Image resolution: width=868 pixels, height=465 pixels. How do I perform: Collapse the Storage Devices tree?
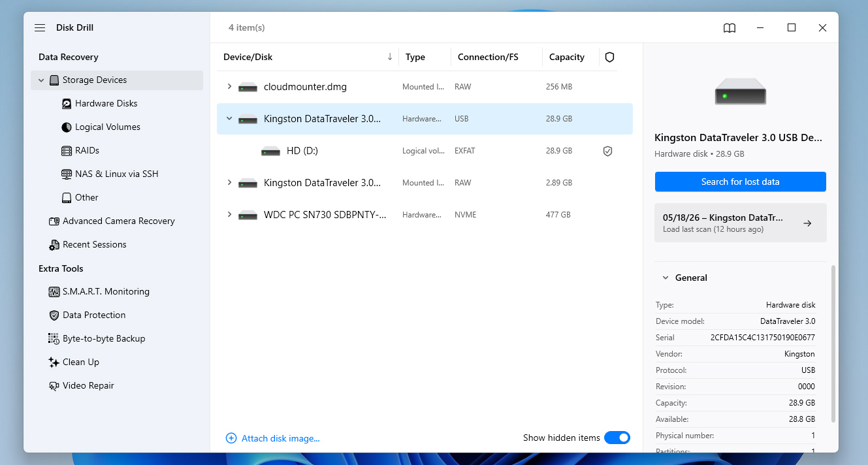41,80
